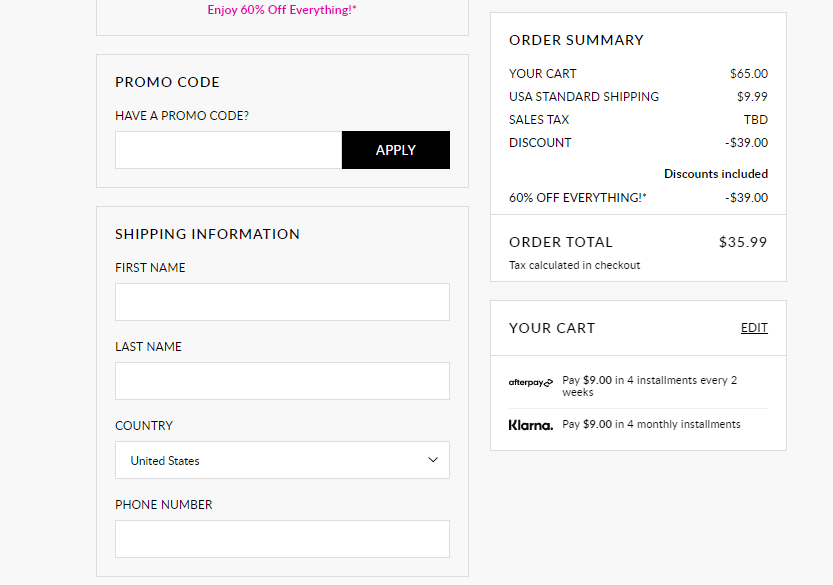This screenshot has height=585, width=833.
Task: Open the Country dropdown showing United States
Action: point(282,460)
